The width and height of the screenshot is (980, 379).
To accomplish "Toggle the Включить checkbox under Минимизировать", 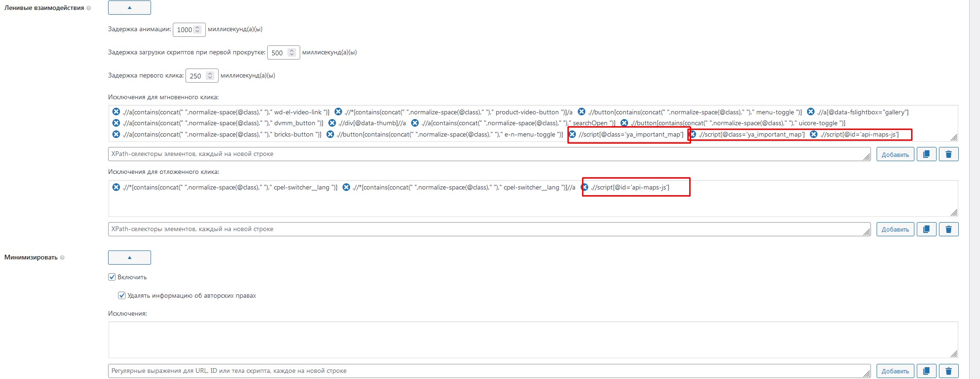I will [x=112, y=277].
